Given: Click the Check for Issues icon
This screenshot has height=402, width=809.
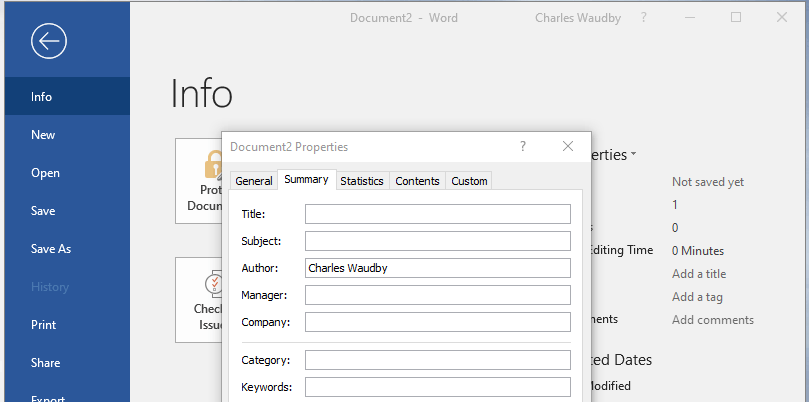Looking at the screenshot, I should tap(214, 284).
